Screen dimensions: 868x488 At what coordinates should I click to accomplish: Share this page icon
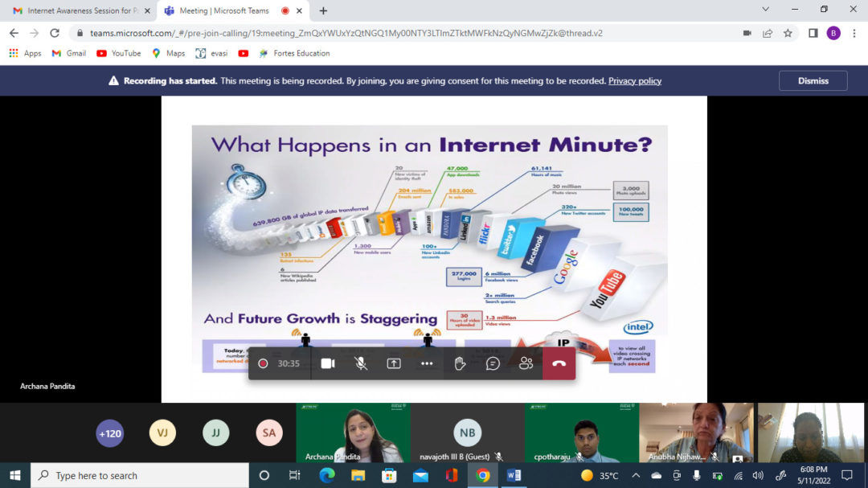coord(768,33)
